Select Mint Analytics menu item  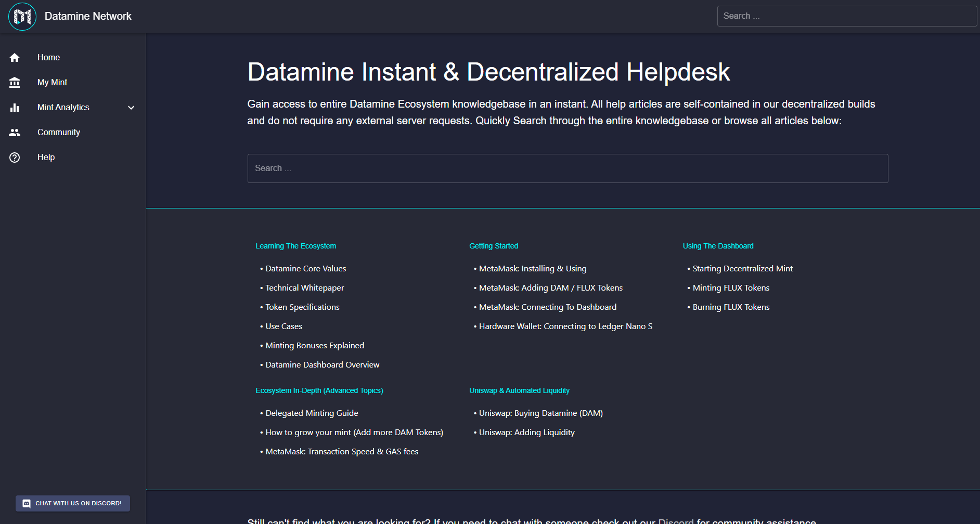(x=73, y=108)
